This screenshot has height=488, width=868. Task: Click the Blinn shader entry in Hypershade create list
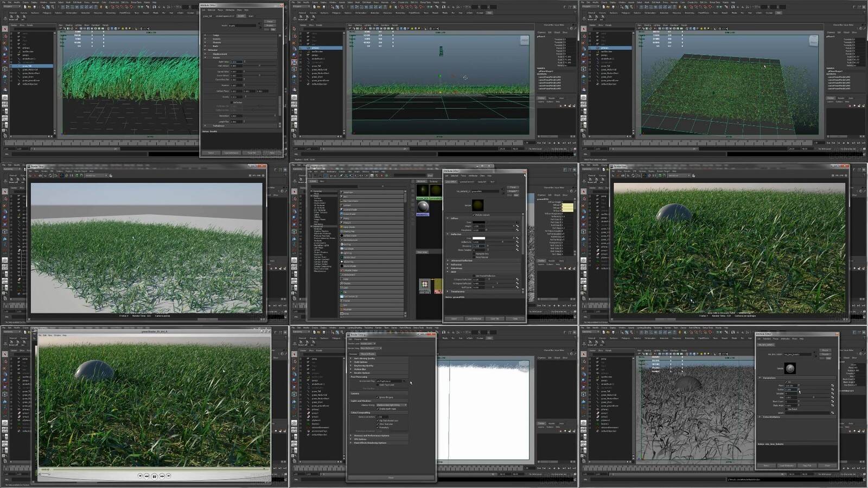[372, 197]
